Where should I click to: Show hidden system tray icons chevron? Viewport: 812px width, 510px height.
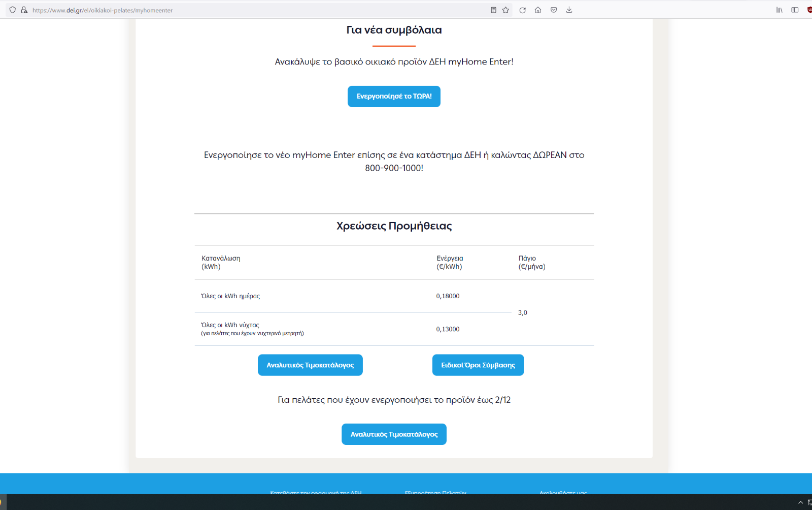click(x=800, y=502)
